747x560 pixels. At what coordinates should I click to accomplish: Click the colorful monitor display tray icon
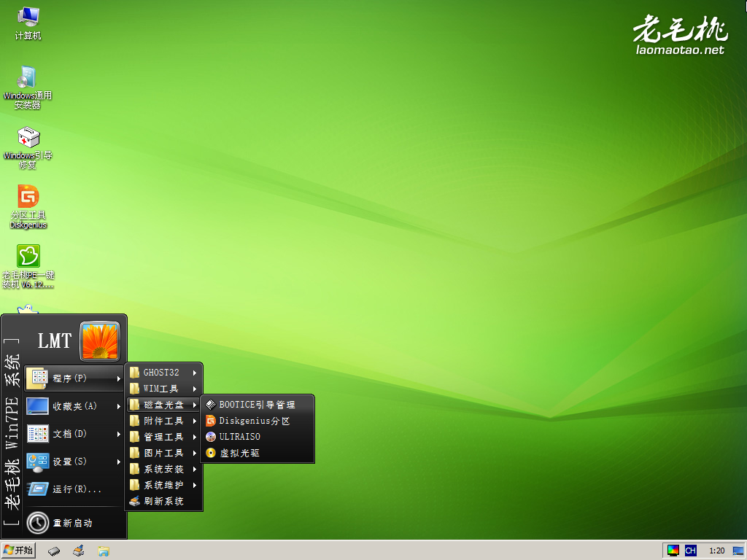point(673,551)
